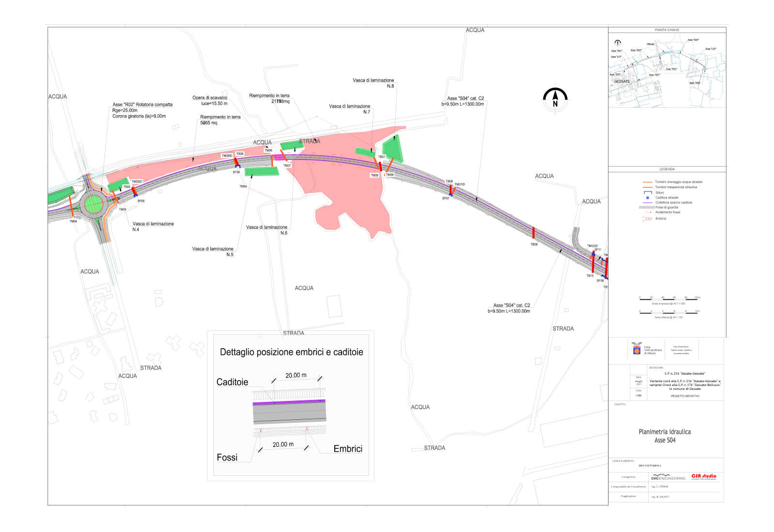Screen dimensions: 774x532
Task: Select the 'Dettaglio posizione embrici e caditoie' heading
Action: (x=291, y=352)
